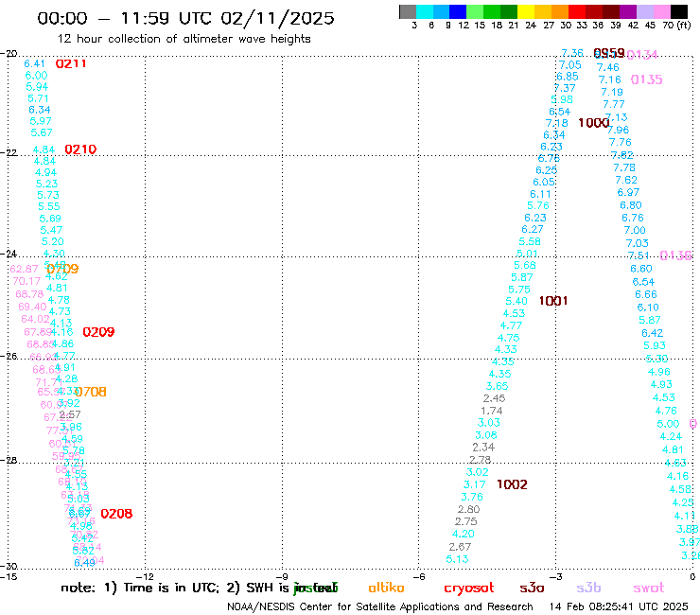700x615 pixels.
Task: Click the wave height value '5.71'
Action: tap(38, 98)
